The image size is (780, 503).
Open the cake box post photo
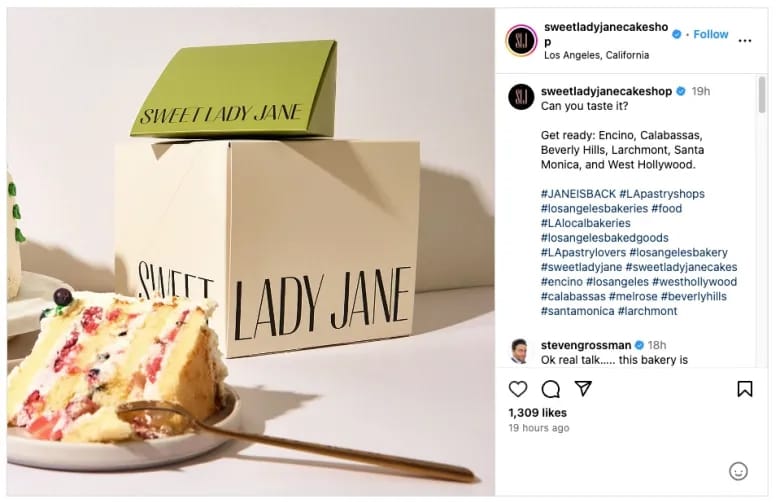tap(251, 252)
